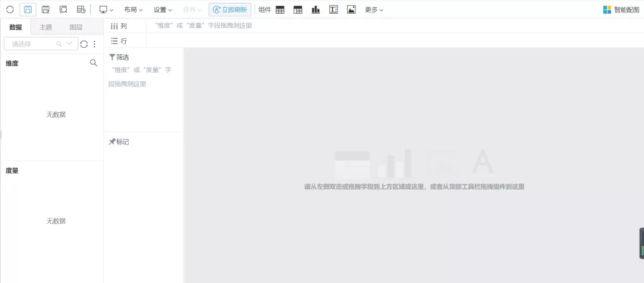This screenshot has height=283, width=644.
Task: Open the screen display dropdown
Action: 106,10
